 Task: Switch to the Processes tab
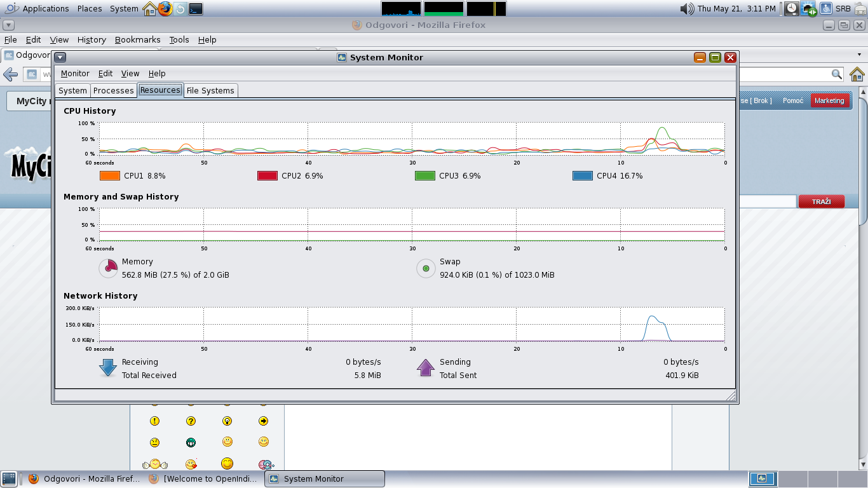(114, 90)
